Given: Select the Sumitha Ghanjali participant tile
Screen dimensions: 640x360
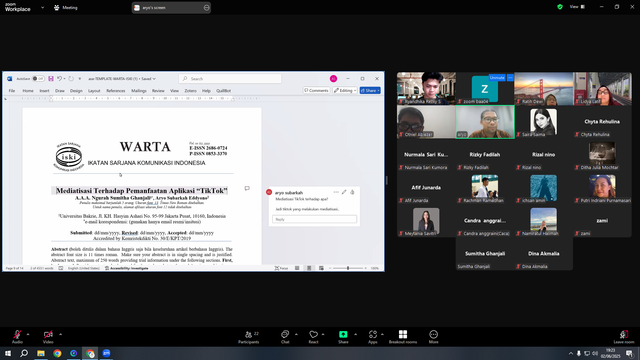Looking at the screenshot, I should [x=485, y=254].
